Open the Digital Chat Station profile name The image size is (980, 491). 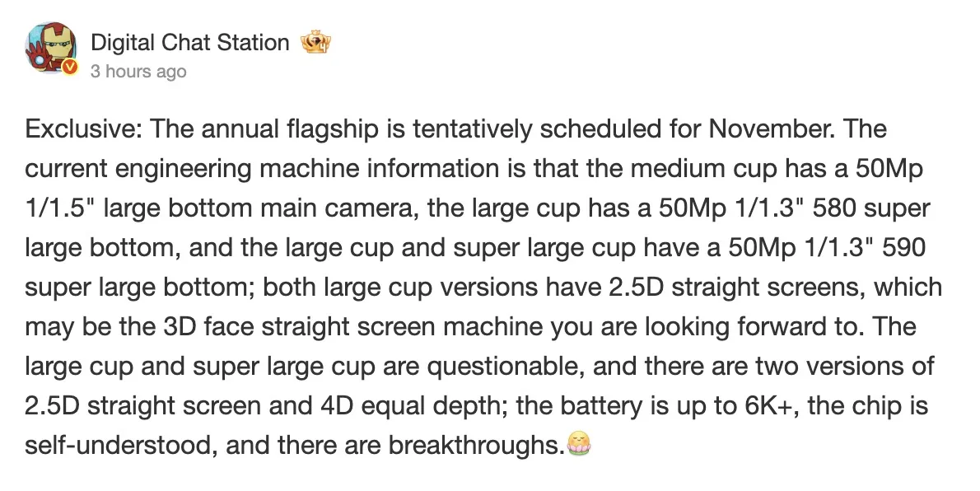point(190,42)
